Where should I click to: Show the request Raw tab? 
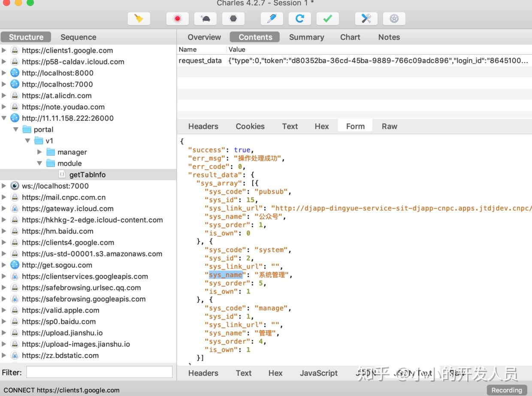pos(389,126)
